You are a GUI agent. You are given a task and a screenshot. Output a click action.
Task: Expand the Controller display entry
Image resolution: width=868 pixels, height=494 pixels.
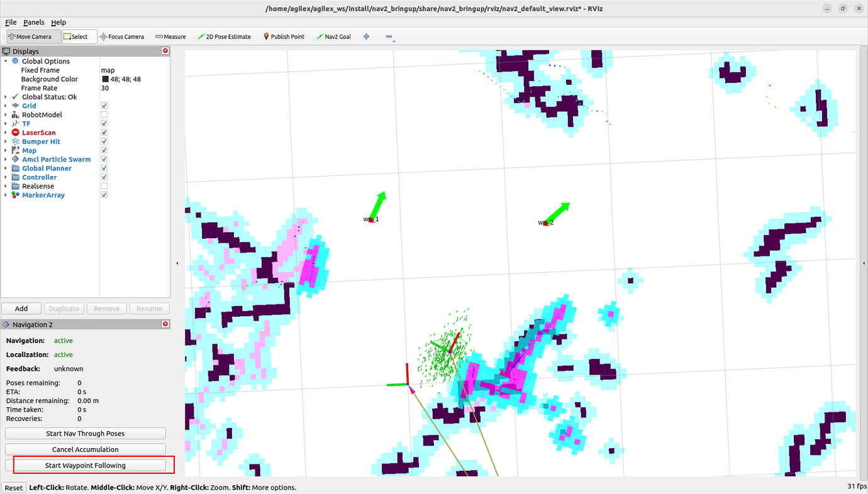(x=5, y=177)
